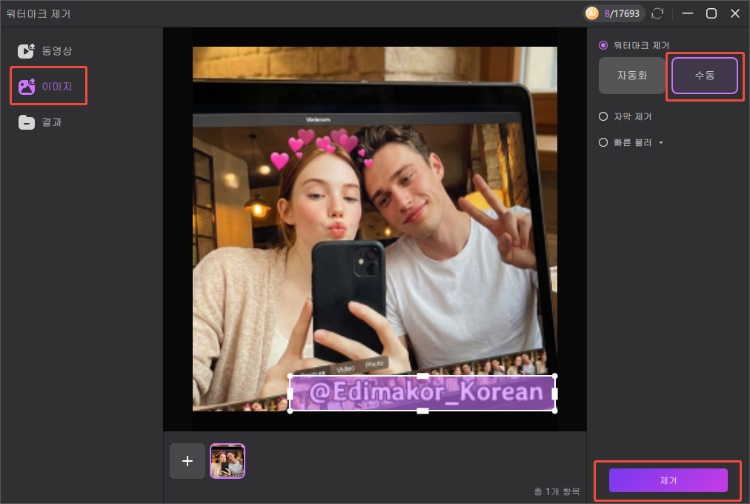
Task: Add a new image with plus button
Action: pos(187,461)
